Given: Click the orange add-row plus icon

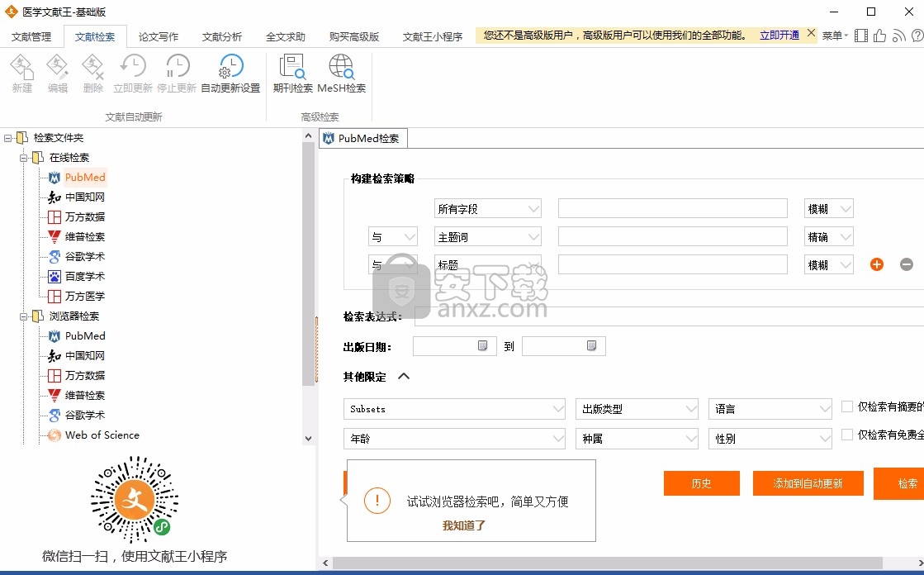Looking at the screenshot, I should point(877,265).
